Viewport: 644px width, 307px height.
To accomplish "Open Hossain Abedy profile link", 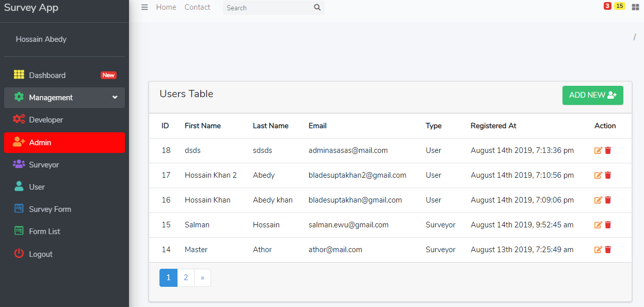I will click(41, 39).
